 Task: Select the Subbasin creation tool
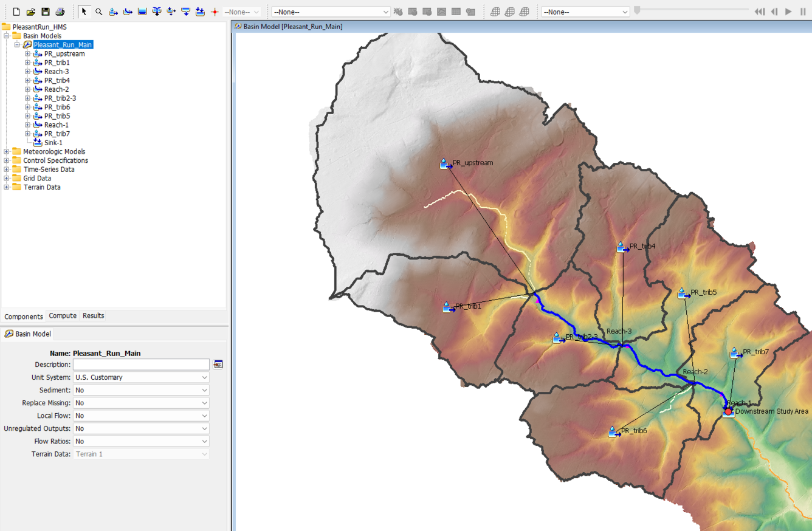113,11
